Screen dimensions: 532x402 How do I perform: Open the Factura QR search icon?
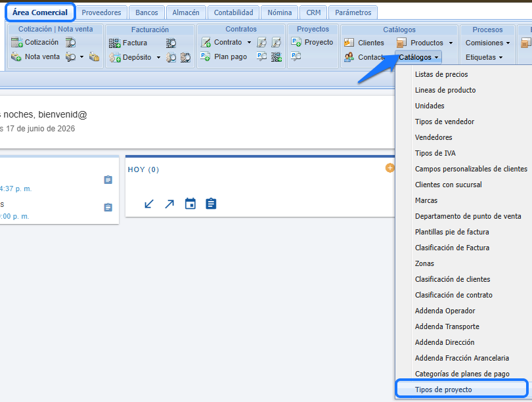coord(171,43)
